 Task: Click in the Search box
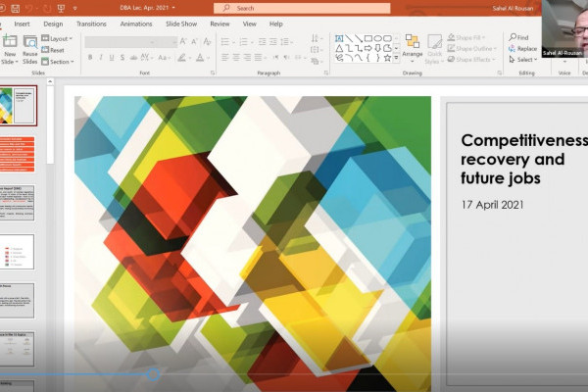click(x=294, y=8)
